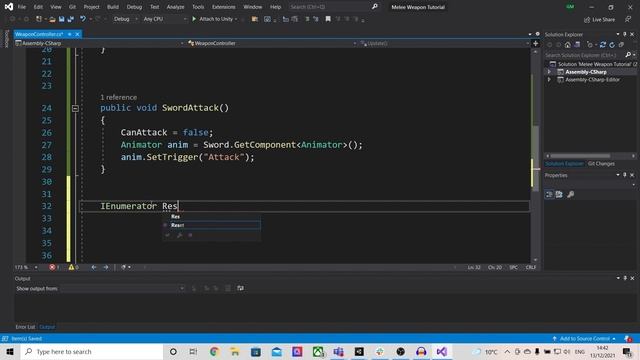Image resolution: width=640 pixels, height=360 pixels.
Task: Open the File menu
Action: (x=22, y=7)
